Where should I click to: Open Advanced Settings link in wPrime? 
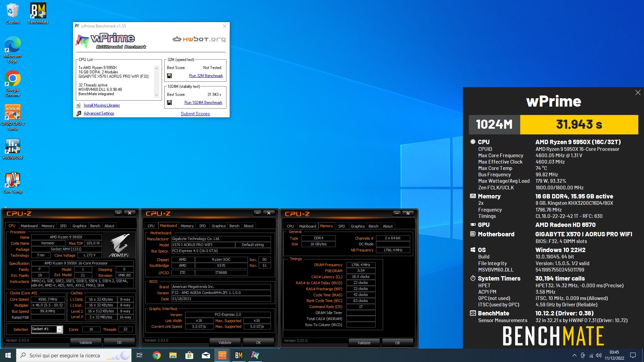pos(99,113)
